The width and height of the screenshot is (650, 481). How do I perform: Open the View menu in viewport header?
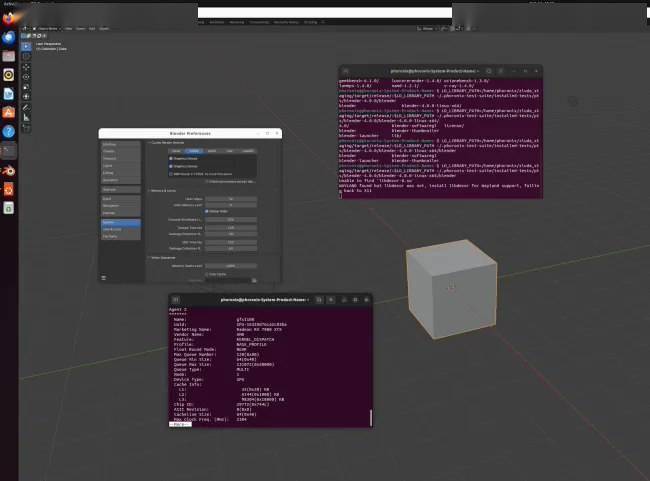click(69, 29)
